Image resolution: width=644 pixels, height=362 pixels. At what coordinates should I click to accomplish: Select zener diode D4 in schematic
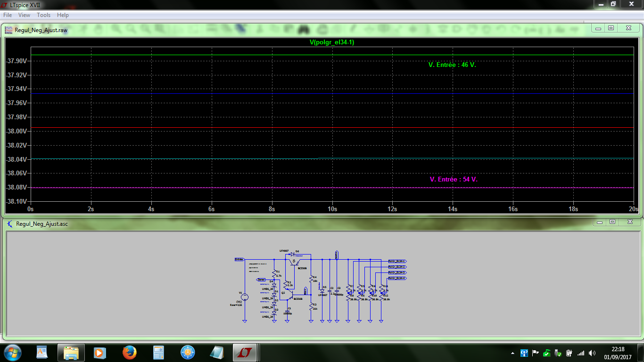click(274, 285)
